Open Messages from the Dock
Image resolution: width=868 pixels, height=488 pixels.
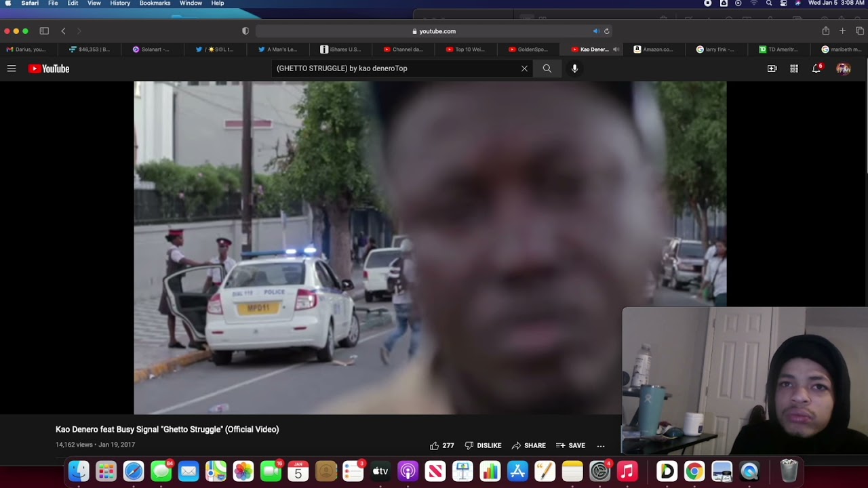click(x=161, y=471)
